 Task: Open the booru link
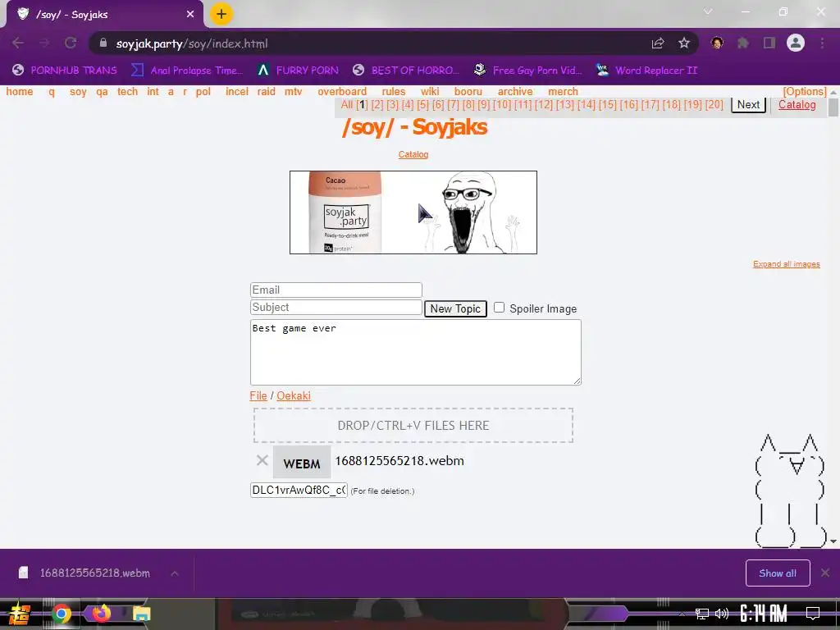468,92
